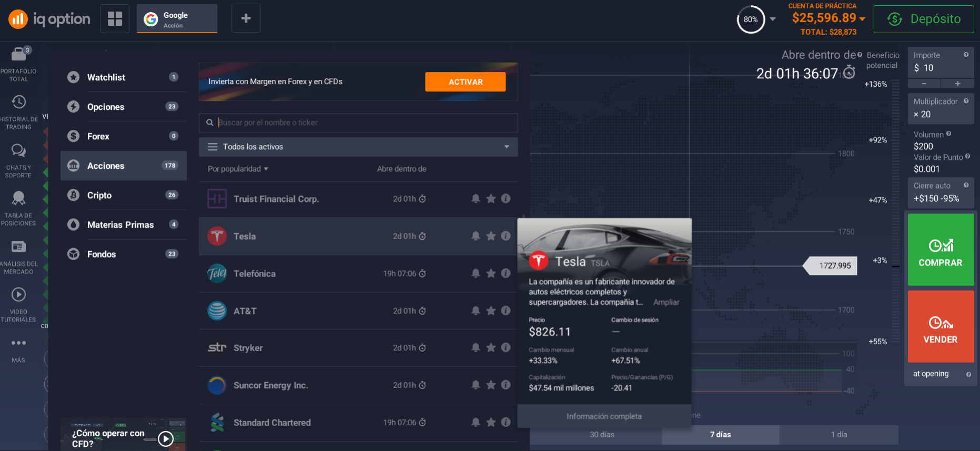Toggle favorite star for Truist Financial Corp.
This screenshot has height=451, width=980.
[491, 199]
